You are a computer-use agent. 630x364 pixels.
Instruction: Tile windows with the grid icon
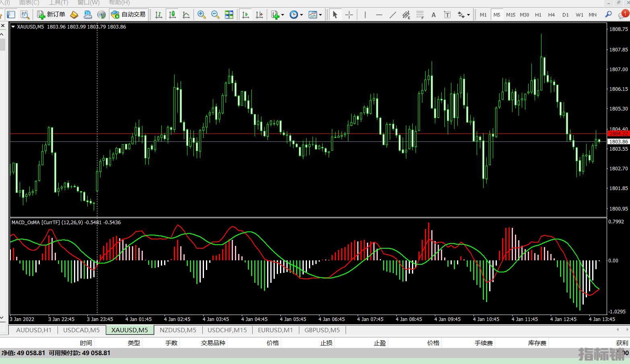229,15
